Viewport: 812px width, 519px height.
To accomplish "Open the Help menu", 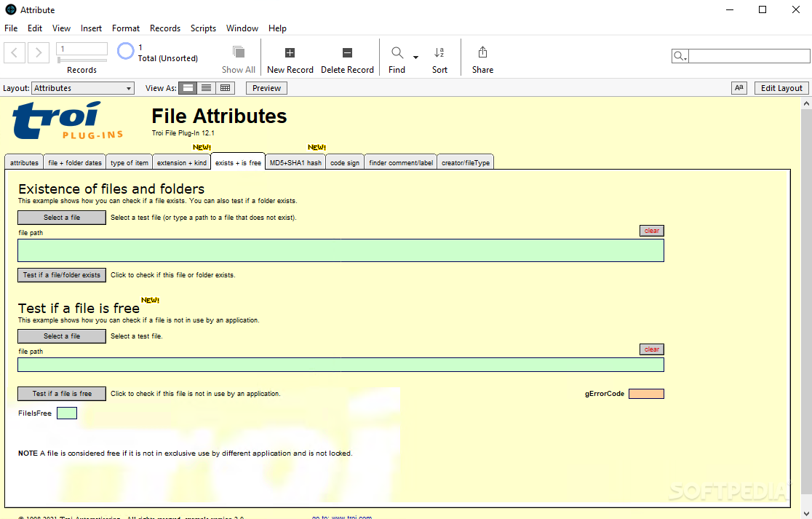I will [x=277, y=28].
